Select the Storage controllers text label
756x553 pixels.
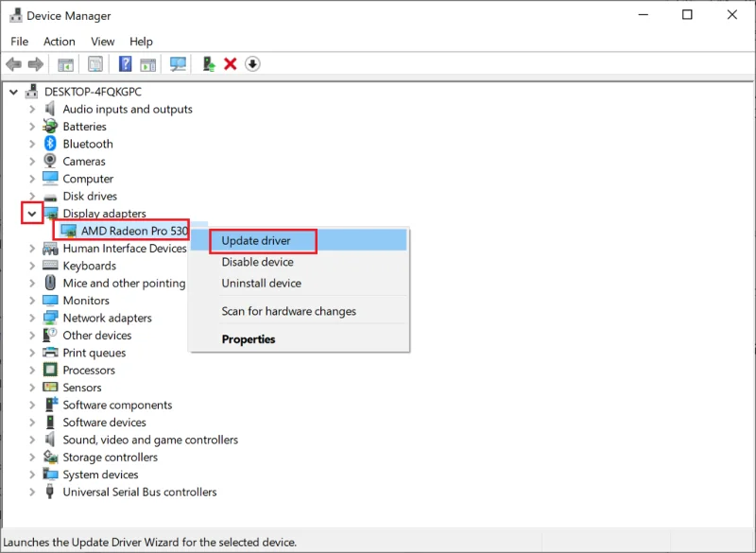tap(111, 458)
